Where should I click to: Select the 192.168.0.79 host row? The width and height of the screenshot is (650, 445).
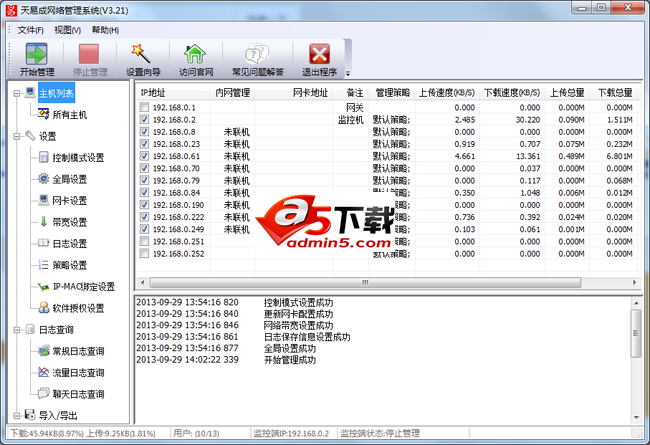coord(386,180)
